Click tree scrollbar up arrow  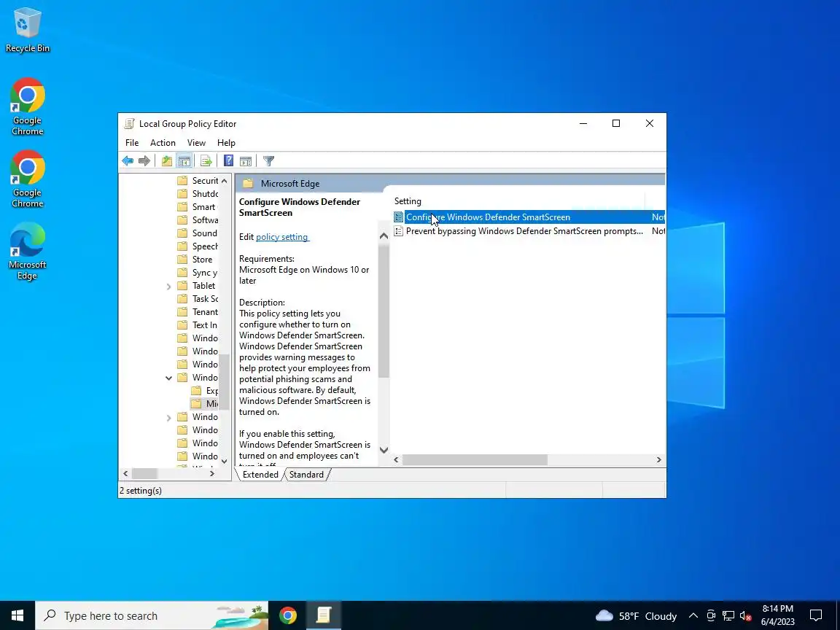(225, 181)
